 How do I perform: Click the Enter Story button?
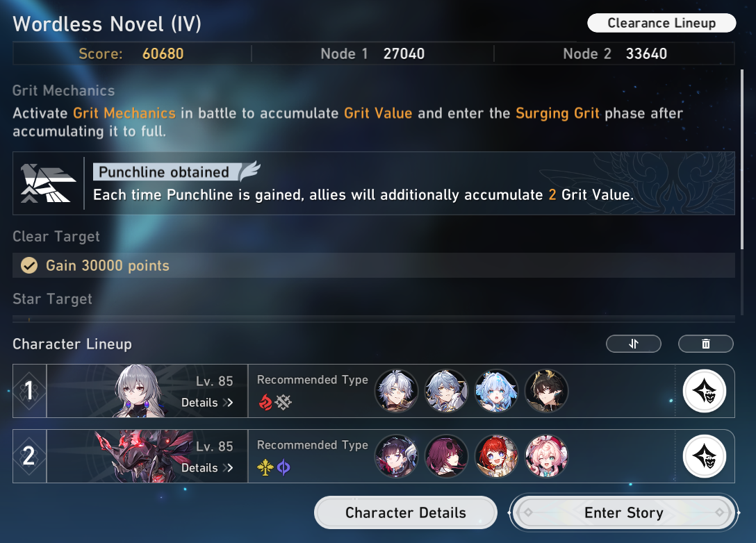(x=624, y=512)
